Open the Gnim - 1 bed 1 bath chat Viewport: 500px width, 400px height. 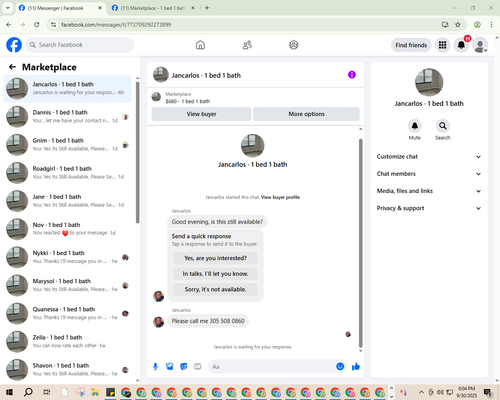pyautogui.click(x=67, y=144)
